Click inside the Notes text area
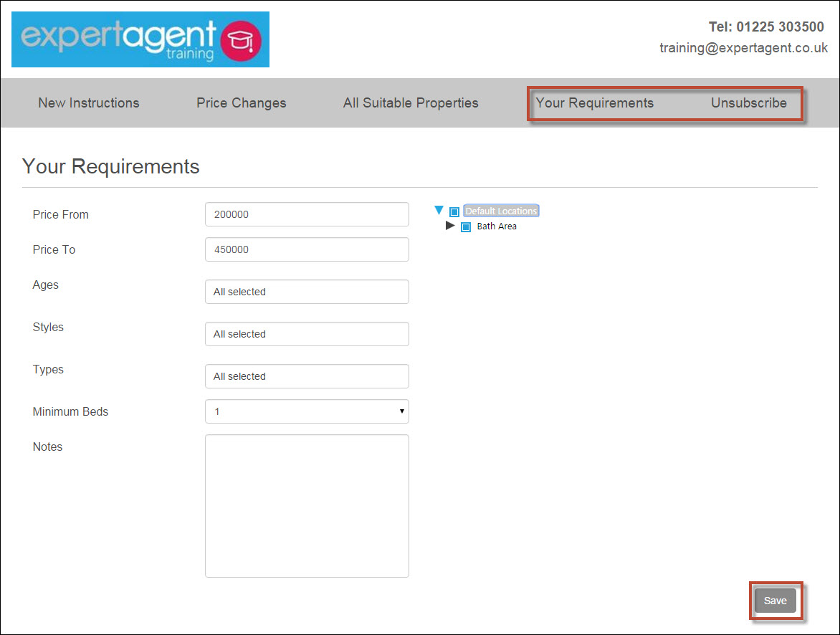This screenshot has height=635, width=840. click(x=307, y=506)
